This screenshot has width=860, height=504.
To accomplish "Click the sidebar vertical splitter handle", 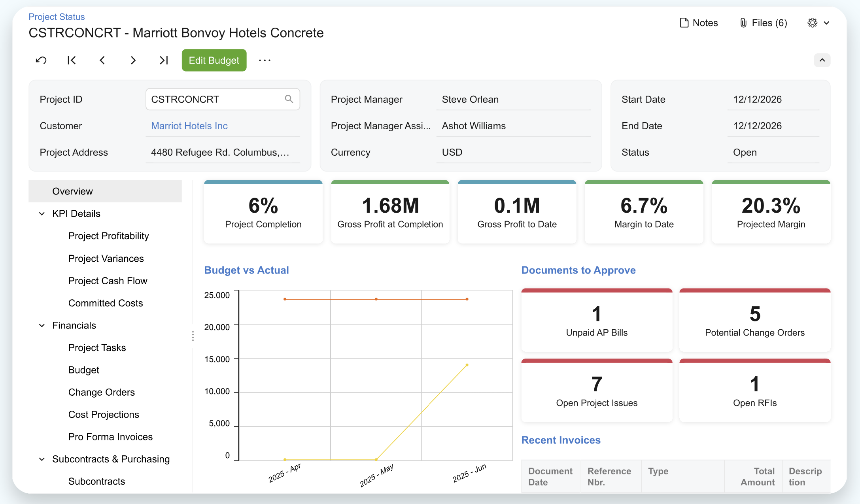I will click(x=193, y=336).
